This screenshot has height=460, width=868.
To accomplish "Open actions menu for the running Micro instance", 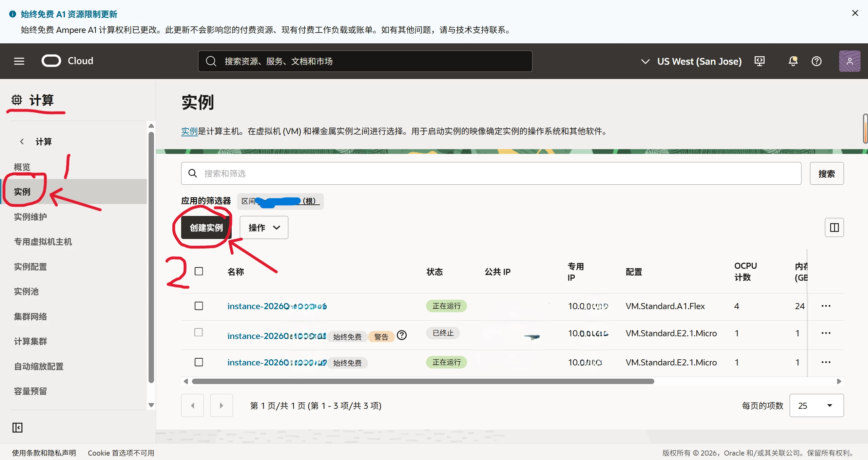I will 826,362.
